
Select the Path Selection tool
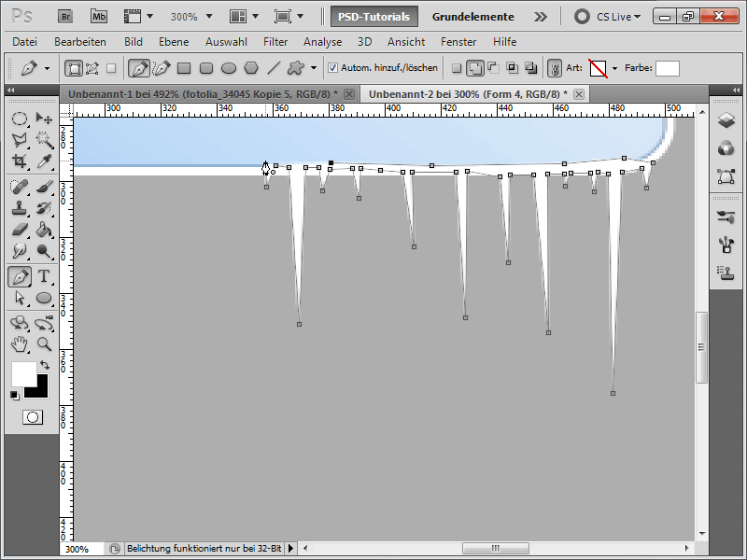[x=20, y=298]
